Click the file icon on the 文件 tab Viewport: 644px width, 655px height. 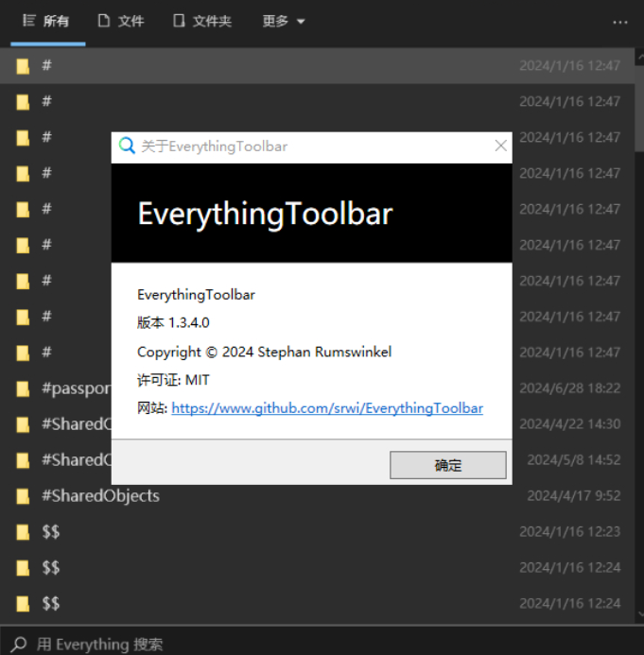point(104,20)
